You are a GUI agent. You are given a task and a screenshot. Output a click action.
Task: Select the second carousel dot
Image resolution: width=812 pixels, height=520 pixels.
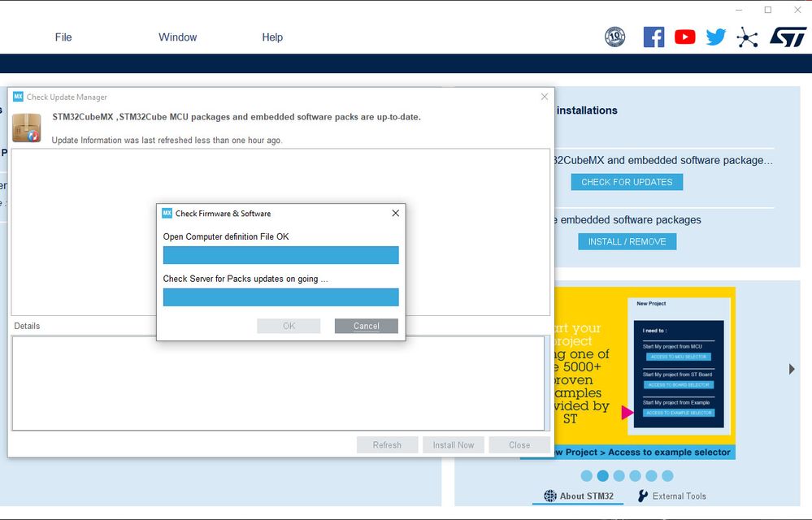(x=603, y=475)
